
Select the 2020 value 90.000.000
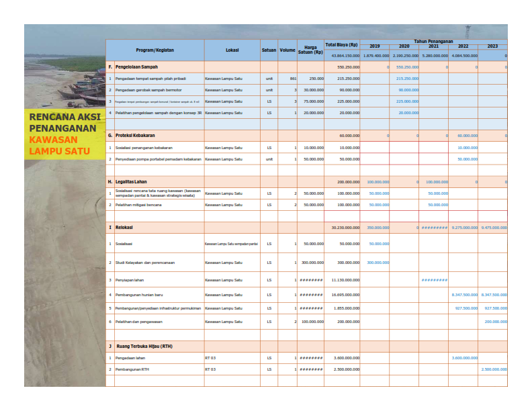(x=408, y=90)
